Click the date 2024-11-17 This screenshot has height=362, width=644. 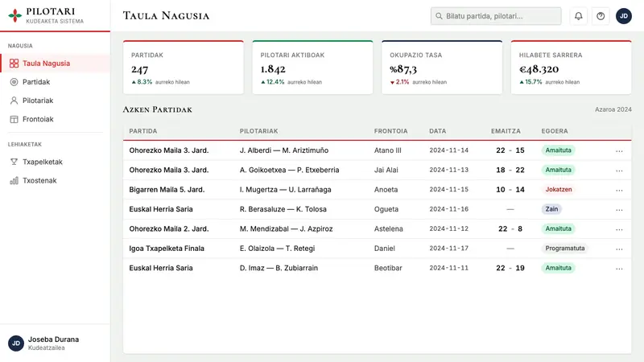[x=449, y=249]
